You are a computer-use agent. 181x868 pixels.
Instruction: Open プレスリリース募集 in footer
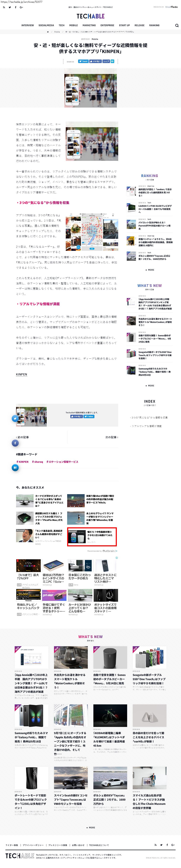pyautogui.click(x=58, y=845)
